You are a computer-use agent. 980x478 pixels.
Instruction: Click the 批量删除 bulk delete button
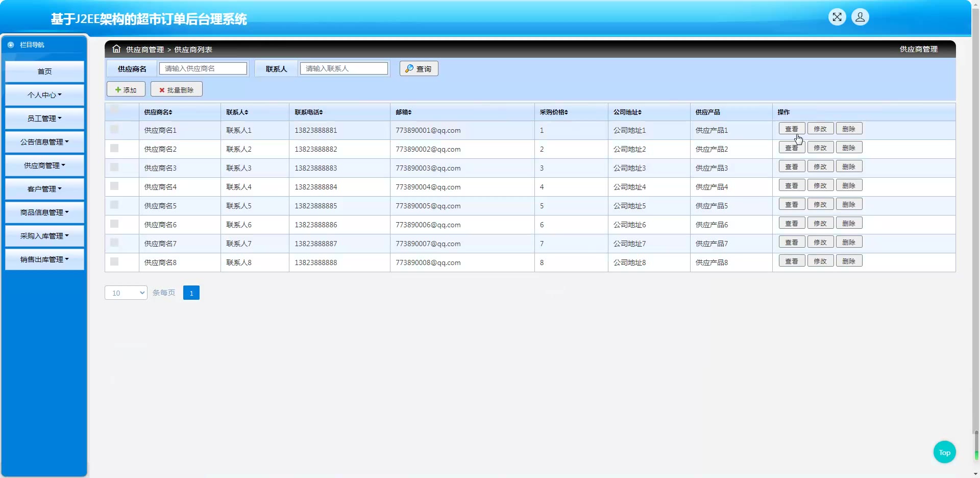(177, 89)
